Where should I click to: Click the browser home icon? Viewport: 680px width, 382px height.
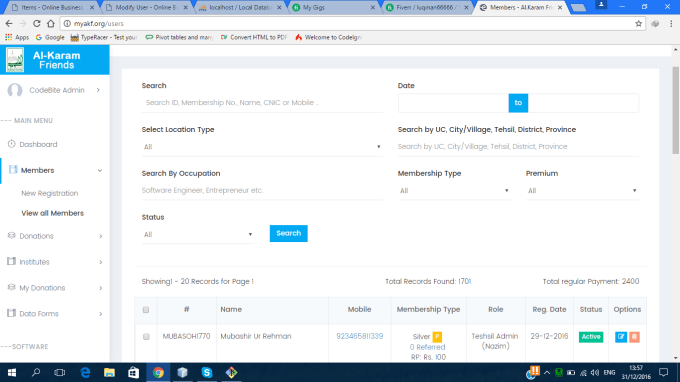51,24
